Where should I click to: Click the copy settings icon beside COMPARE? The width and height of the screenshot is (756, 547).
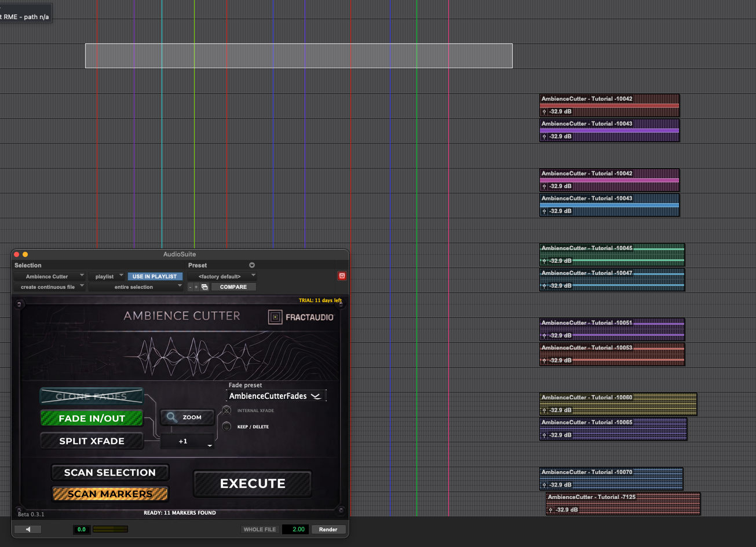204,287
